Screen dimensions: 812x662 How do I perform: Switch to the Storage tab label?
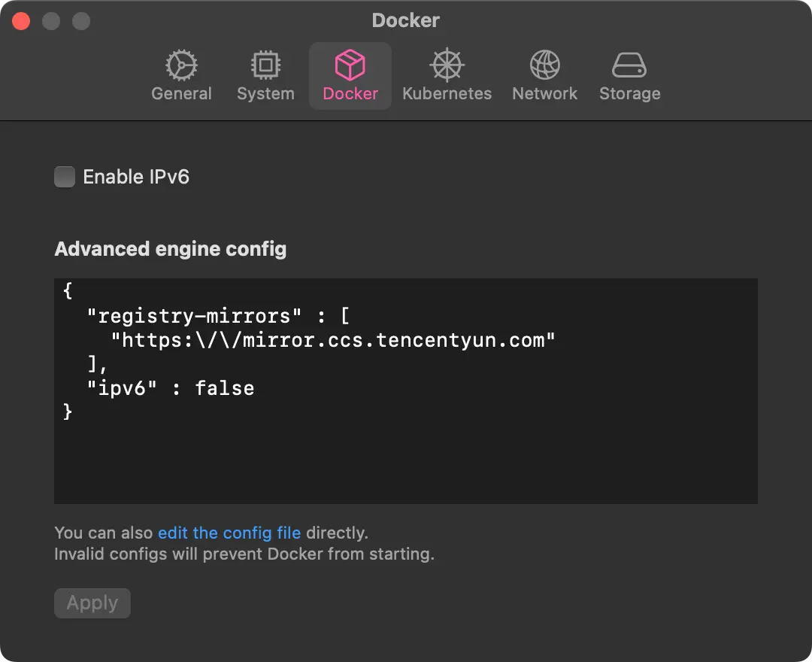point(629,94)
